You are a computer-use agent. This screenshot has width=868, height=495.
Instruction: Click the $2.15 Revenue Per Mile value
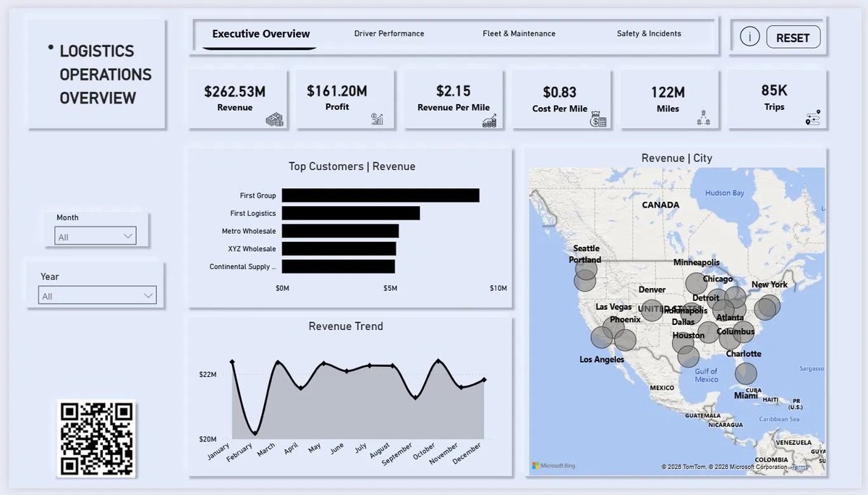[x=454, y=91]
